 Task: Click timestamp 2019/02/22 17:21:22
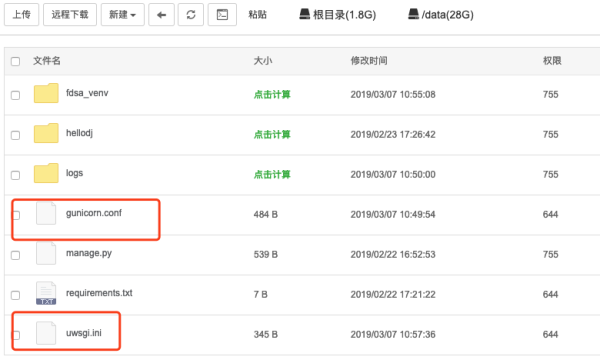point(393,295)
